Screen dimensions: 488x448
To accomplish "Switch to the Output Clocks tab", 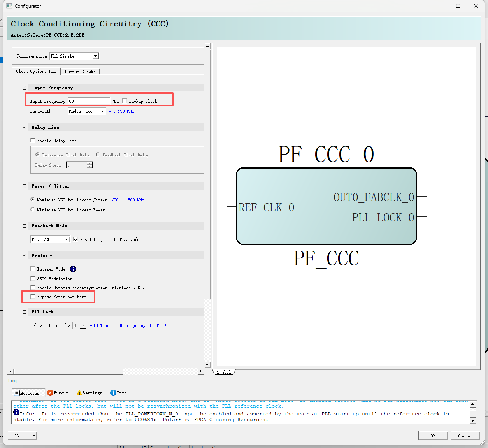I will tap(80, 72).
